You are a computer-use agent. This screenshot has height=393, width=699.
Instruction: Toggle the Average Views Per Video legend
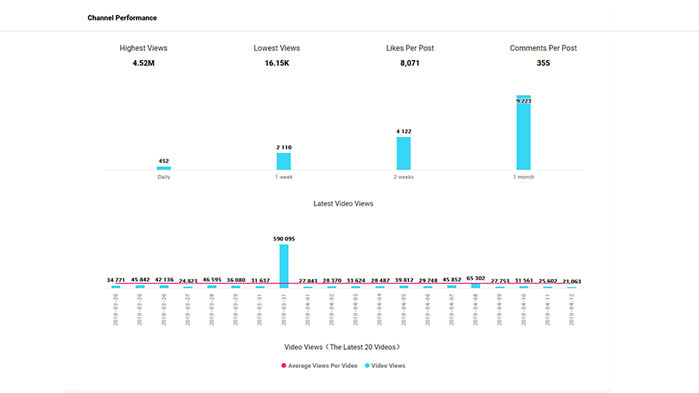(319, 366)
